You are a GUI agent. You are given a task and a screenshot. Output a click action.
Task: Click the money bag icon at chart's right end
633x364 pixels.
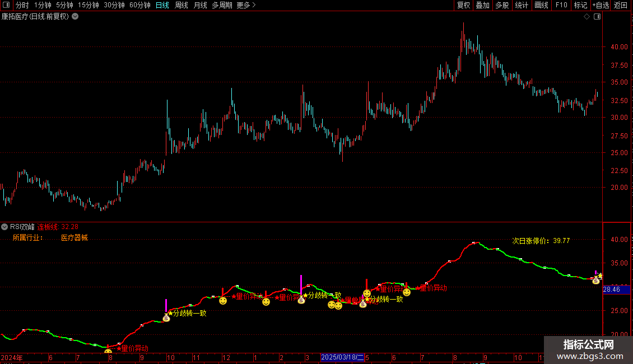[596, 280]
